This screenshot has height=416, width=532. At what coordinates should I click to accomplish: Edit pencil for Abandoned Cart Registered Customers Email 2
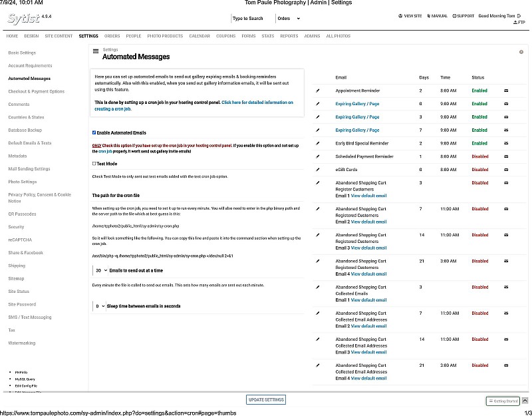point(318,209)
